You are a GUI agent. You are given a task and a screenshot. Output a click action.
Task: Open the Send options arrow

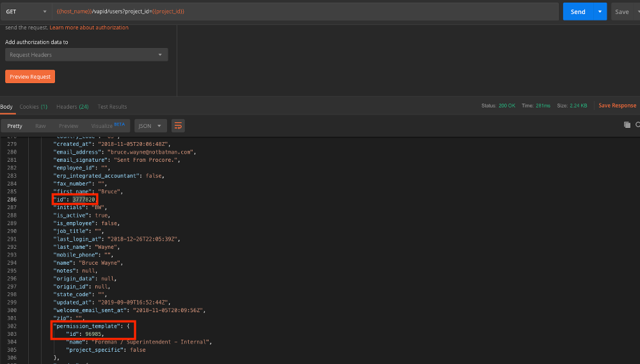600,12
